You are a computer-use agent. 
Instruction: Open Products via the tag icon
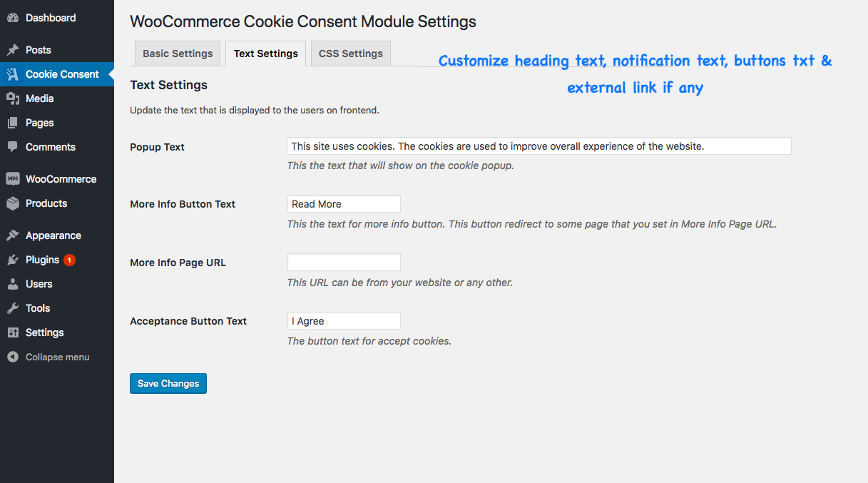[13, 203]
